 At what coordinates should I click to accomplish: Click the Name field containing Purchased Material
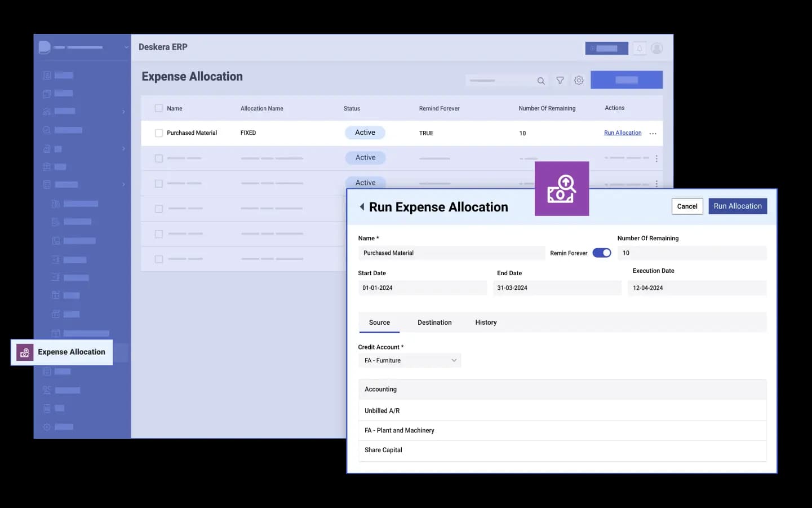pyautogui.click(x=452, y=253)
